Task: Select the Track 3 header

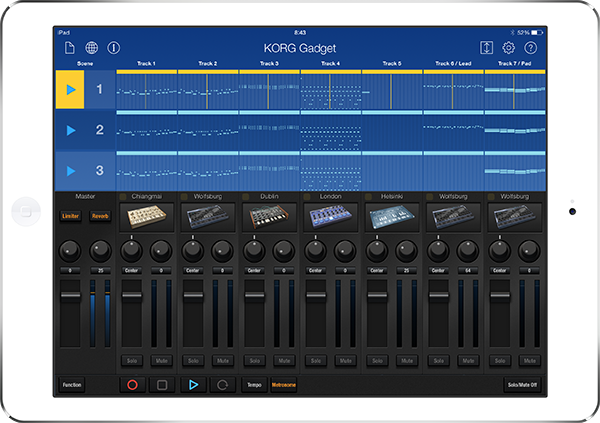Action: coord(269,64)
